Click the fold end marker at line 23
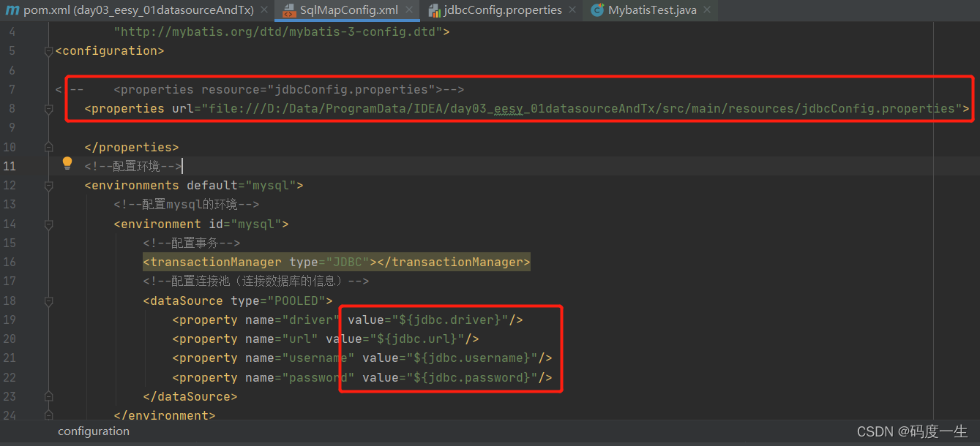The width and height of the screenshot is (980, 446). tap(48, 396)
